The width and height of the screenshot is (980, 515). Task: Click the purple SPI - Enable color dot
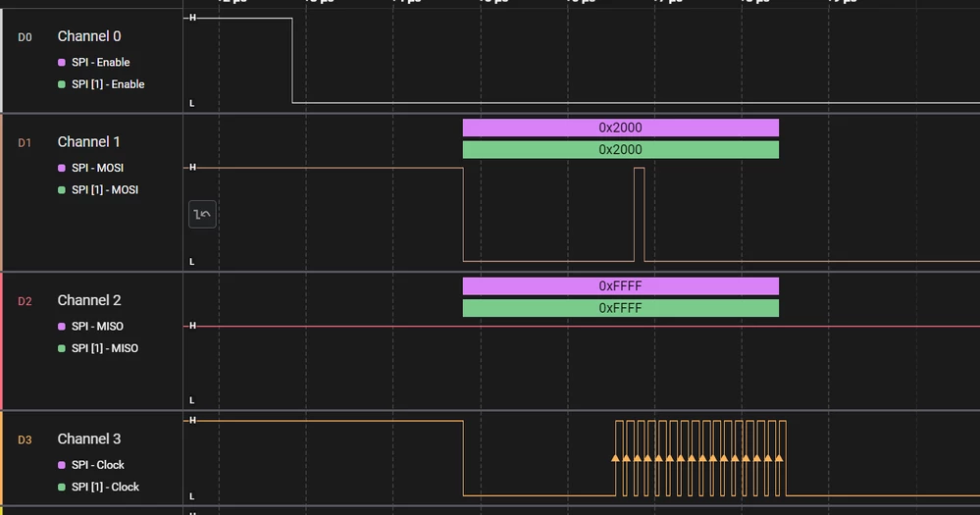pyautogui.click(x=61, y=63)
